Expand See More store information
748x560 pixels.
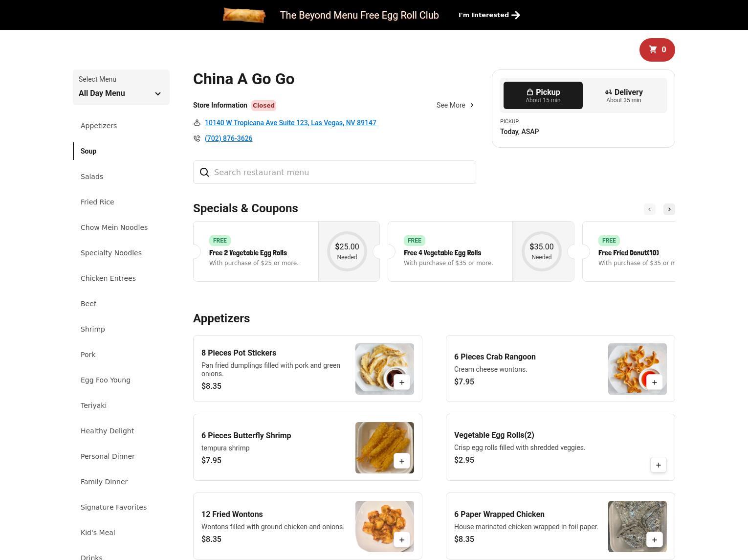456,105
